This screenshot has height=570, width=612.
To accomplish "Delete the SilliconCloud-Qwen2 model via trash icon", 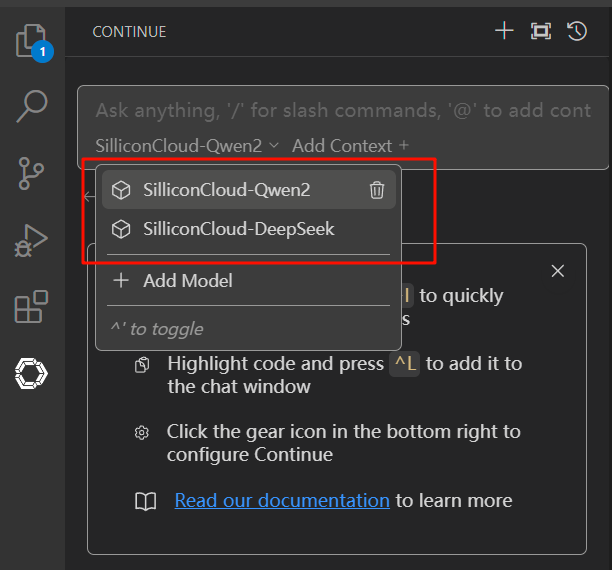I will (x=377, y=189).
